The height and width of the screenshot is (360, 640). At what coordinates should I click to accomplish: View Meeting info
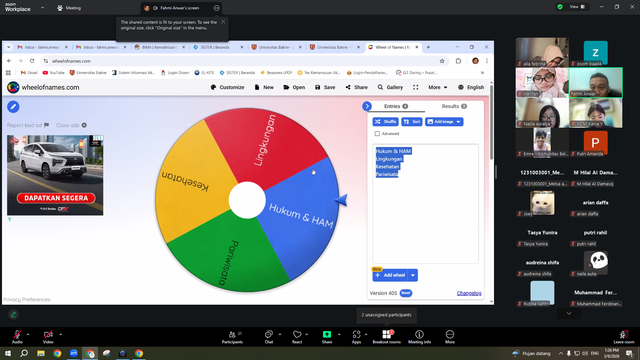coord(419,337)
